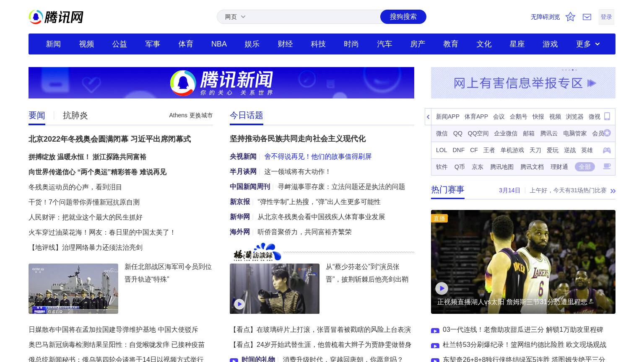The image size is (644, 362).
Task: Click left arrow of the apps panel
Action: coord(428,116)
